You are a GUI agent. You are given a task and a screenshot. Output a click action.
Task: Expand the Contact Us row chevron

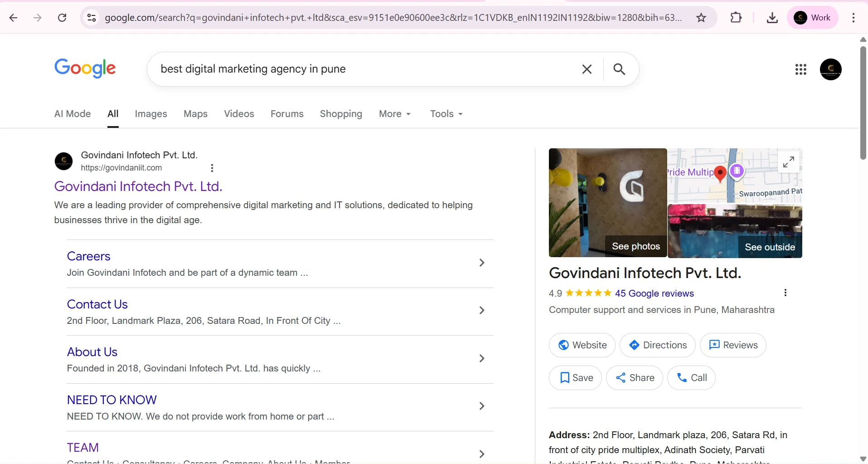(482, 310)
